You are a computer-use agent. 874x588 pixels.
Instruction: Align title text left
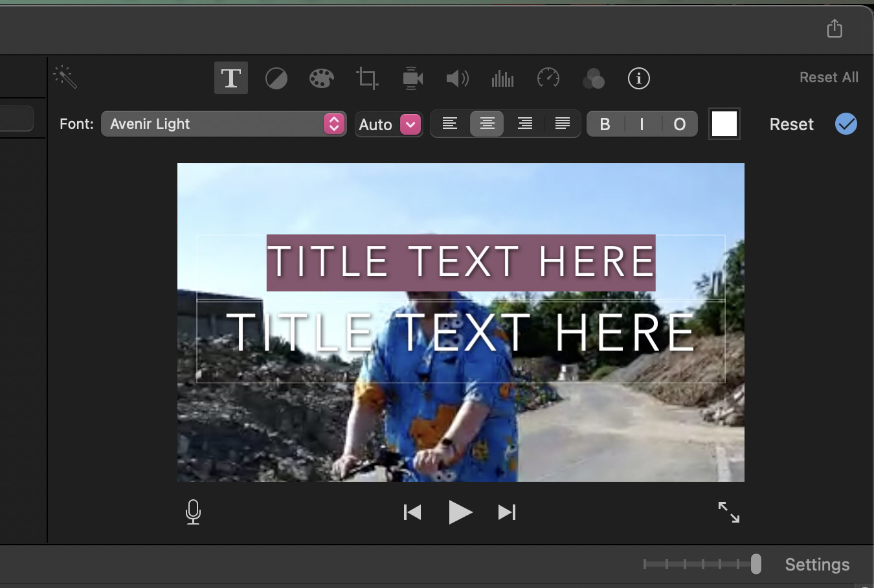click(x=450, y=124)
